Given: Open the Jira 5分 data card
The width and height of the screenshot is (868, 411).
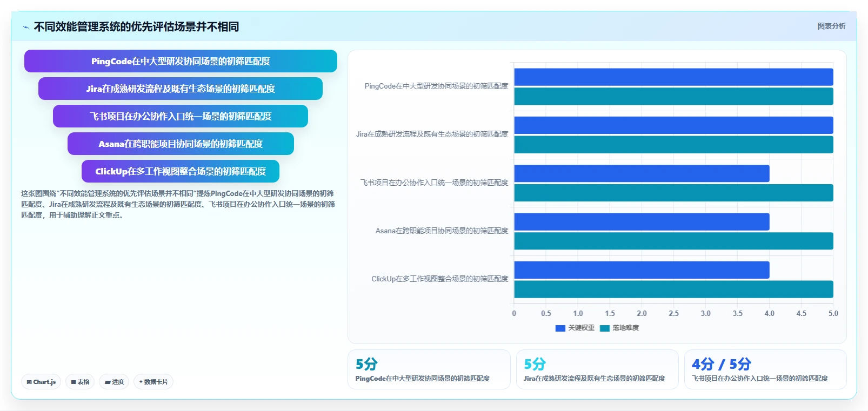Looking at the screenshot, I should pyautogui.click(x=597, y=369).
